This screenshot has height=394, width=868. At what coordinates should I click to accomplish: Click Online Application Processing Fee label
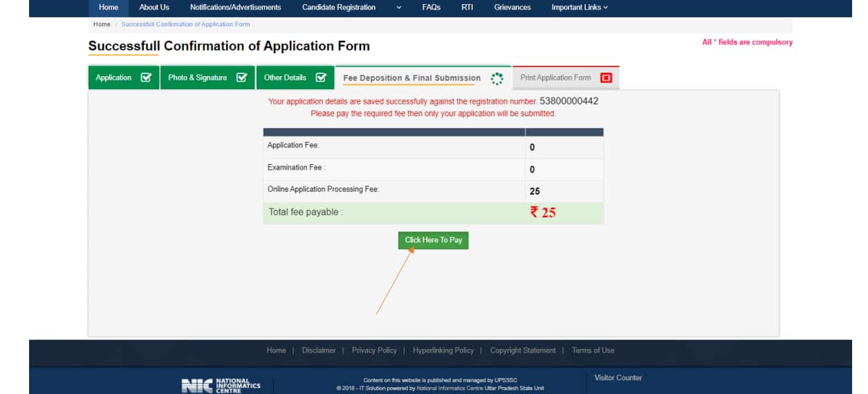pyautogui.click(x=323, y=189)
